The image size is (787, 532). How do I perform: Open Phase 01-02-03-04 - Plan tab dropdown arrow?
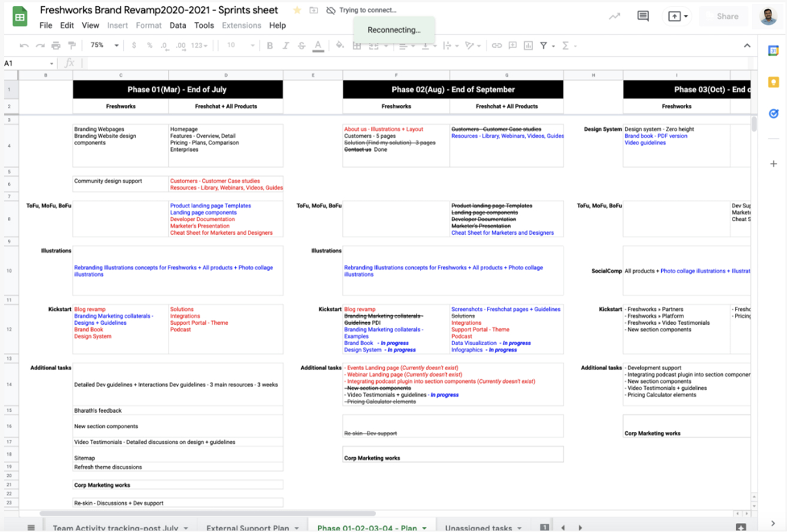point(425,528)
